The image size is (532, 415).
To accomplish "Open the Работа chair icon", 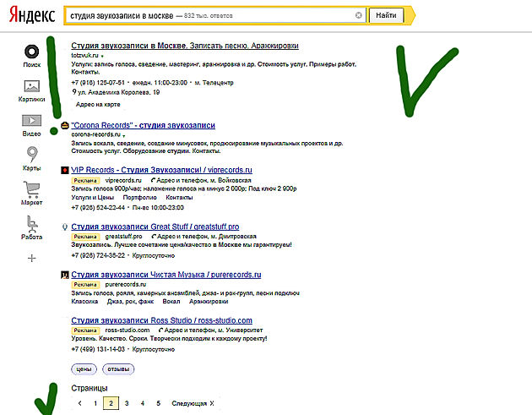I will coord(32,224).
